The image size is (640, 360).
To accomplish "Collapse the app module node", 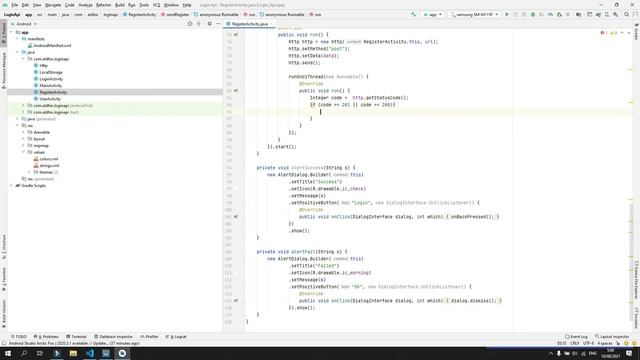I will coord(11,32).
